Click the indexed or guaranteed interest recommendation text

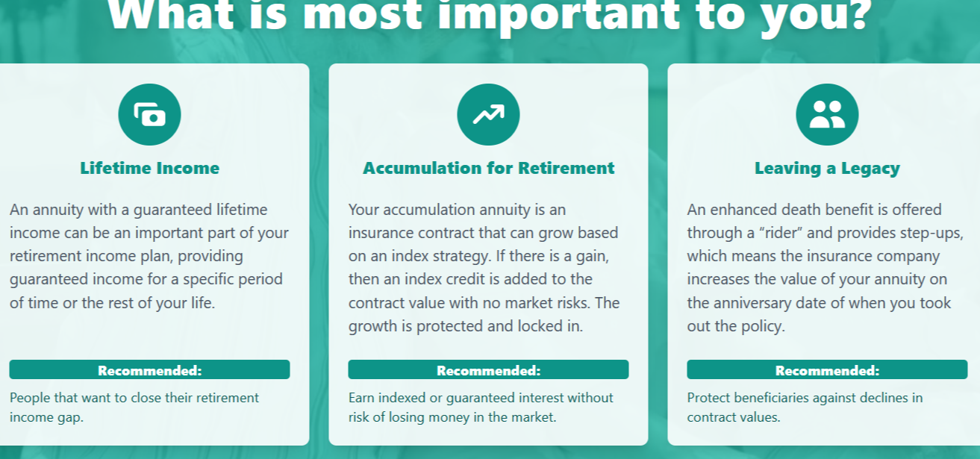[480, 407]
